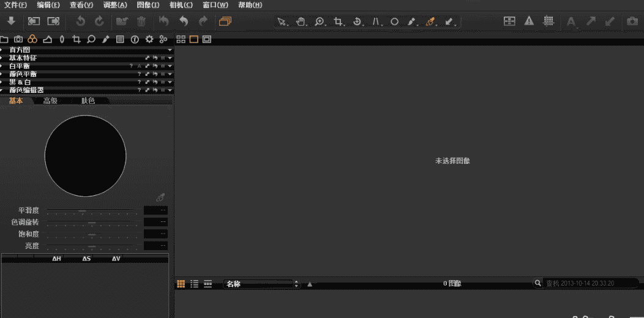
Task: Click the Import images down-arrow icon
Action: point(11,21)
